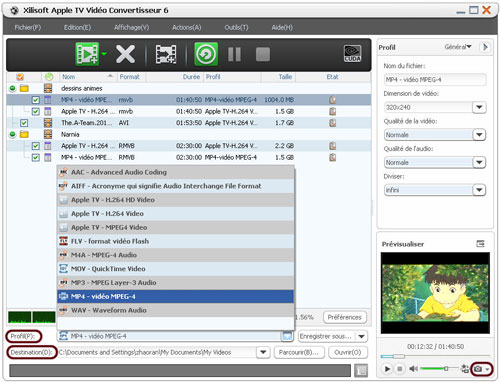Click the film icon of Narnia group
Image resolution: width=500 pixels, height=383 pixels.
pos(48,134)
